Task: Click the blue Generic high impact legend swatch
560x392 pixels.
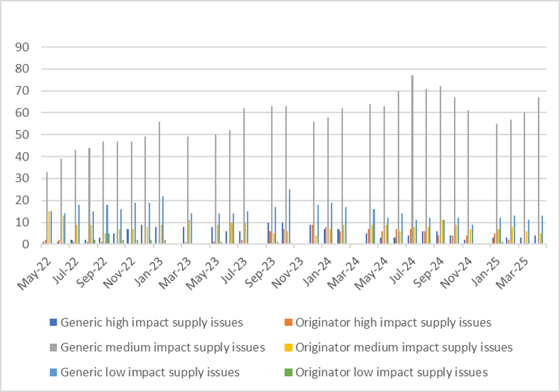Action: tap(53, 323)
